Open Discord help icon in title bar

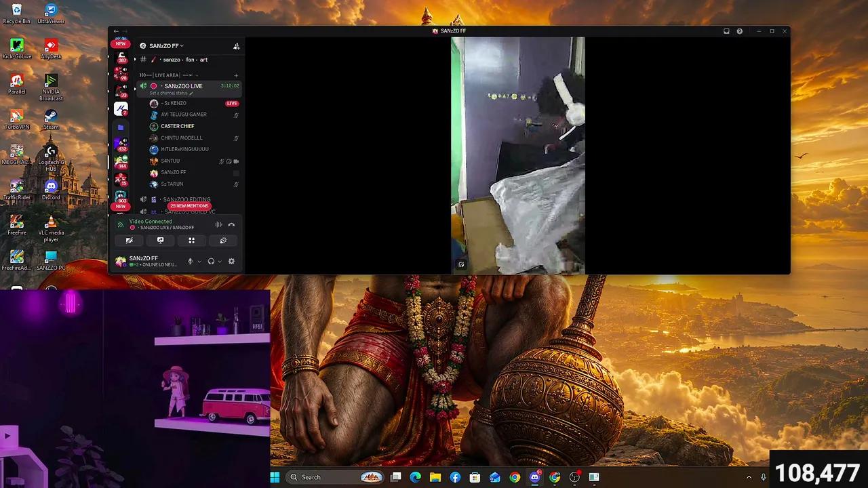[x=740, y=31]
